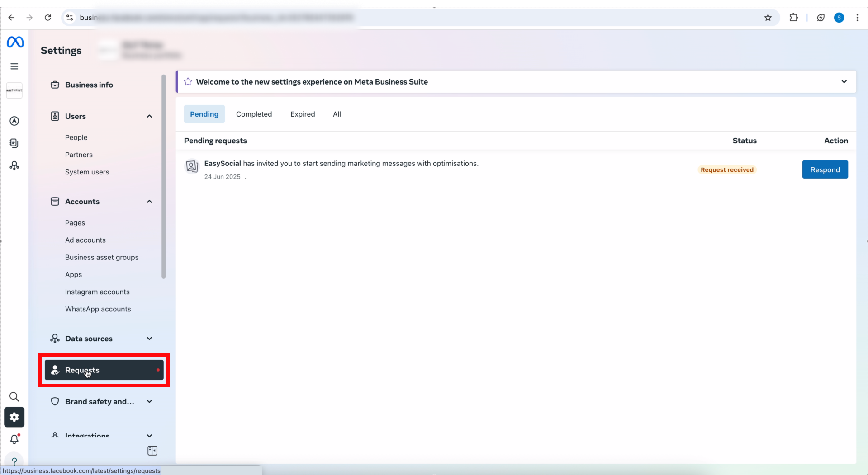This screenshot has height=475, width=868.
Task: Reload the page with refresh icon
Action: [47, 18]
